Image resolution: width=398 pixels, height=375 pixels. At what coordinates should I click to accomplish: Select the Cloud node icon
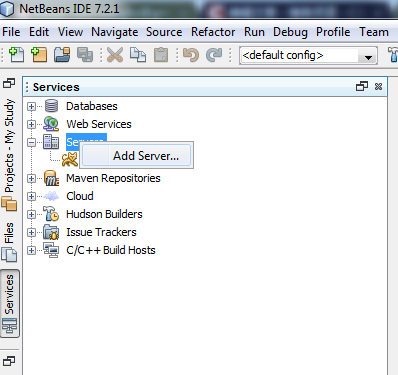point(51,196)
